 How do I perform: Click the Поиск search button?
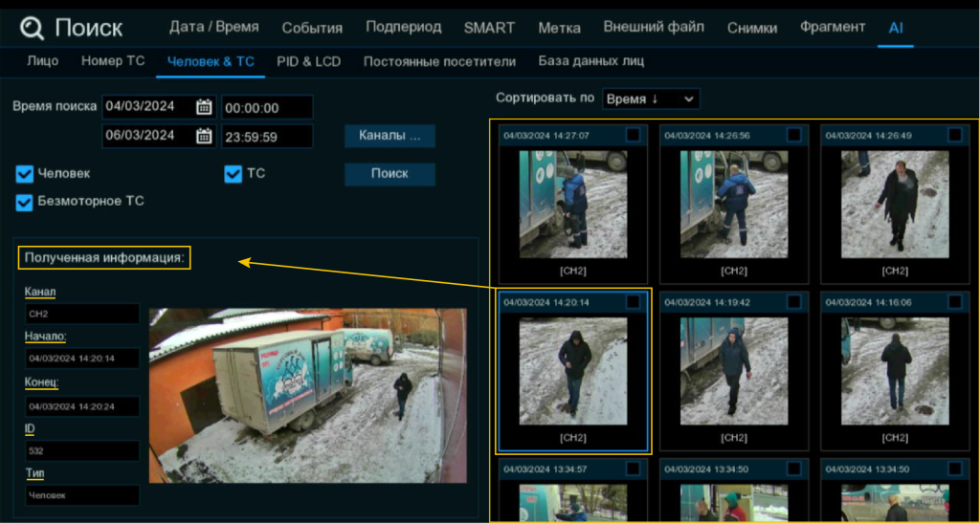click(390, 174)
